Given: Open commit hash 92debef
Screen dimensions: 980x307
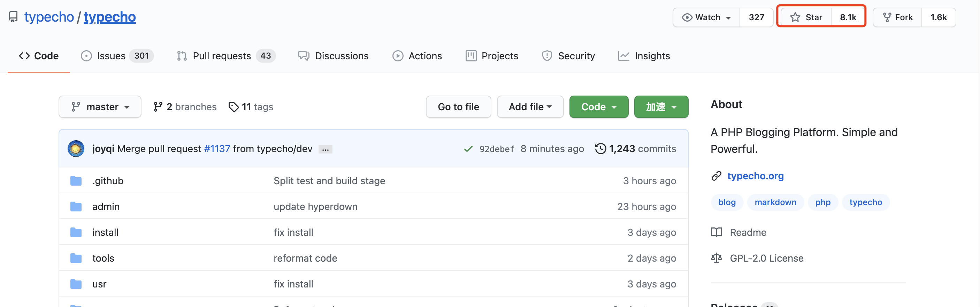Looking at the screenshot, I should tap(497, 149).
